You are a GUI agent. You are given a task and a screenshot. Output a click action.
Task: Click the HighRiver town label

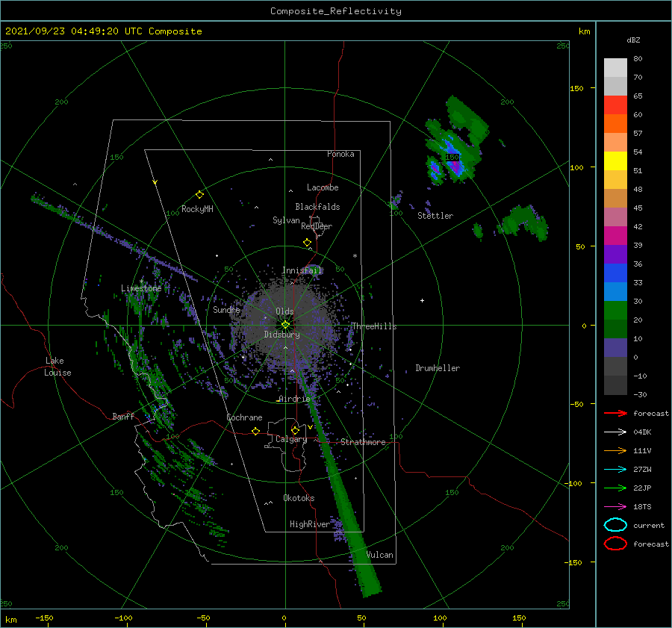[x=309, y=524]
